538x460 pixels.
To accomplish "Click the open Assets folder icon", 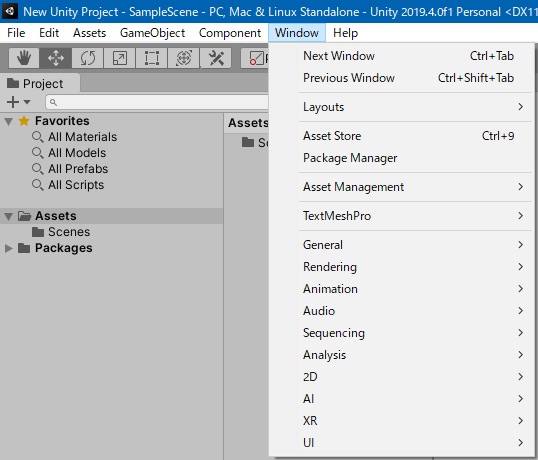I will (24, 216).
